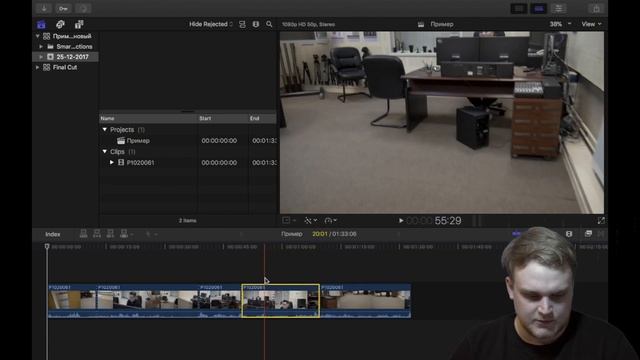Connect selected clip to primary storyline

(83, 234)
